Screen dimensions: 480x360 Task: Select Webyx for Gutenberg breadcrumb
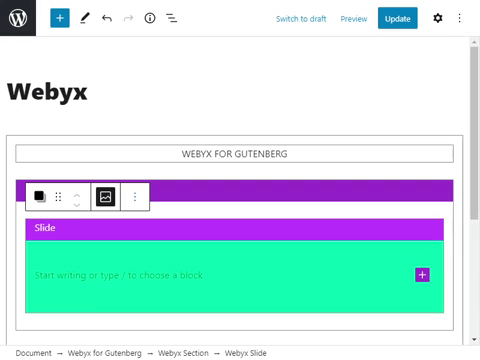pyautogui.click(x=104, y=353)
